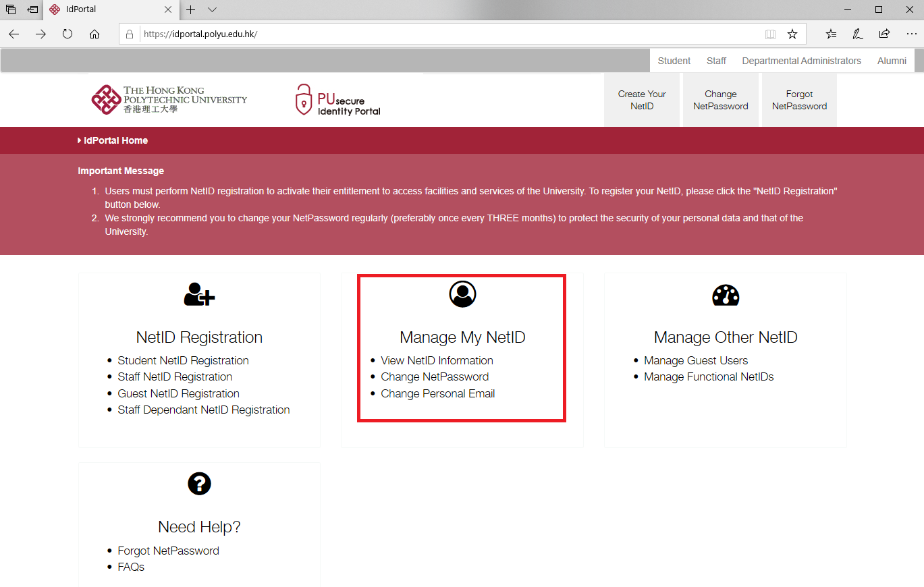Click the Hong Kong Polytechnic University logo

click(x=169, y=100)
